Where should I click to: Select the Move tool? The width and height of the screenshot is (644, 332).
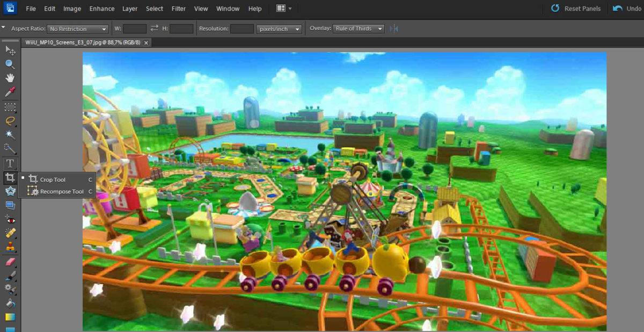10,50
